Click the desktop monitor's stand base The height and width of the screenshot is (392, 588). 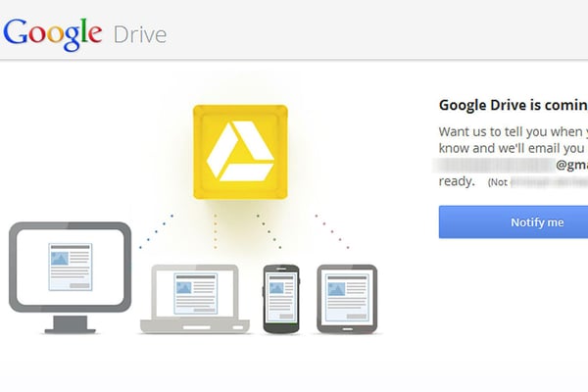71,326
